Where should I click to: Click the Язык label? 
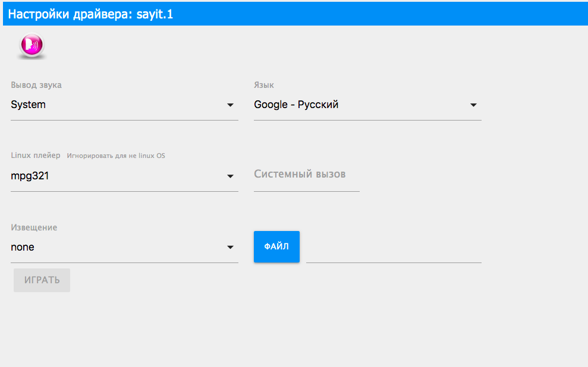tap(263, 85)
